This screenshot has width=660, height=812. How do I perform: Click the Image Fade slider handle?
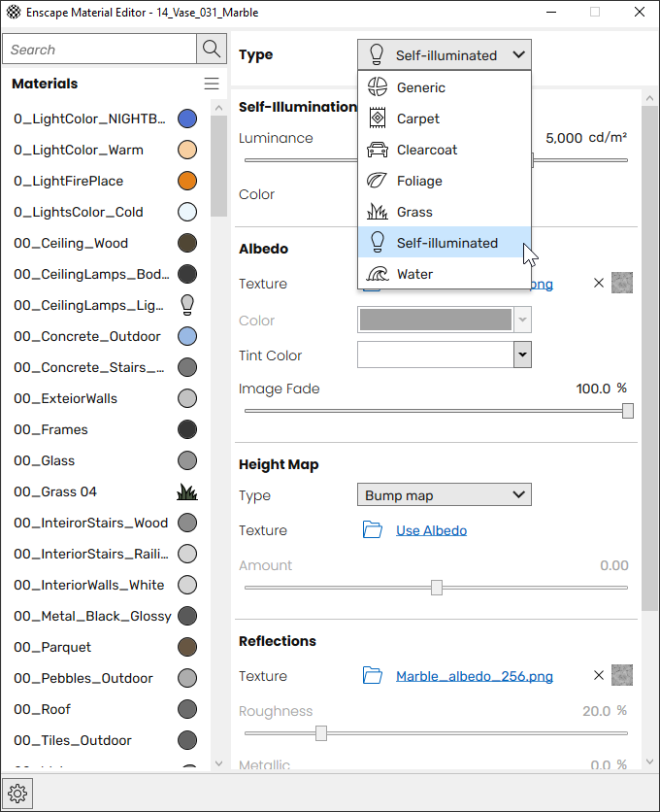(627, 411)
